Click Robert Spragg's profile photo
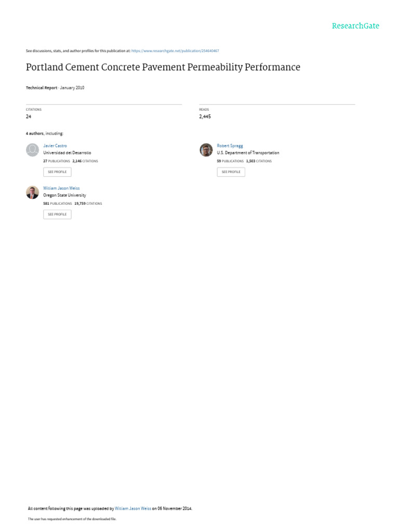 tap(206, 150)
